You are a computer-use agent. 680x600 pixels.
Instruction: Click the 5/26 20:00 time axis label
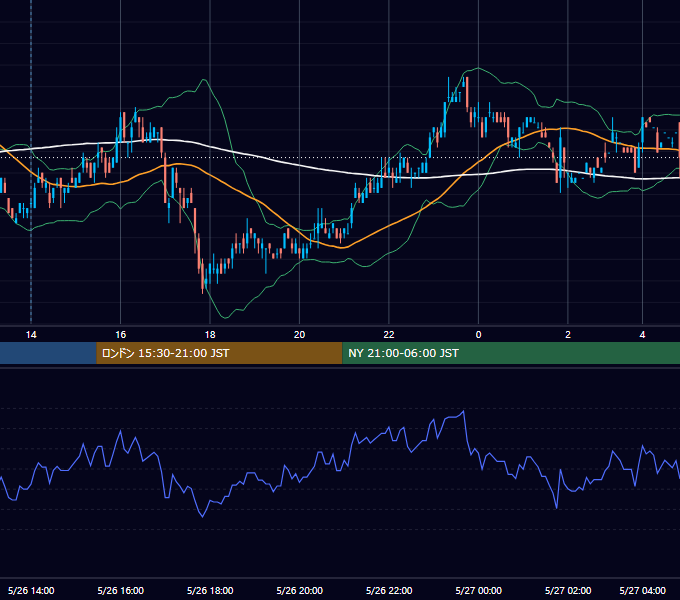click(299, 590)
